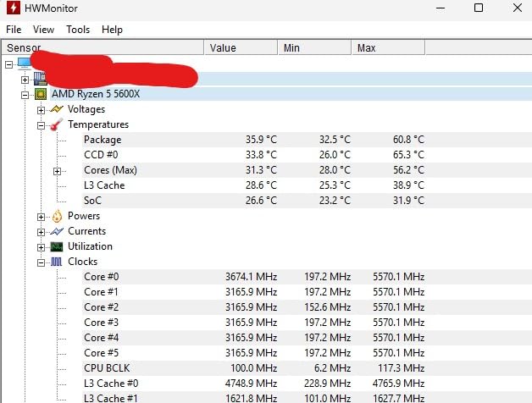Image resolution: width=532 pixels, height=403 pixels.
Task: Collapse the Clocks section
Action: [41, 263]
